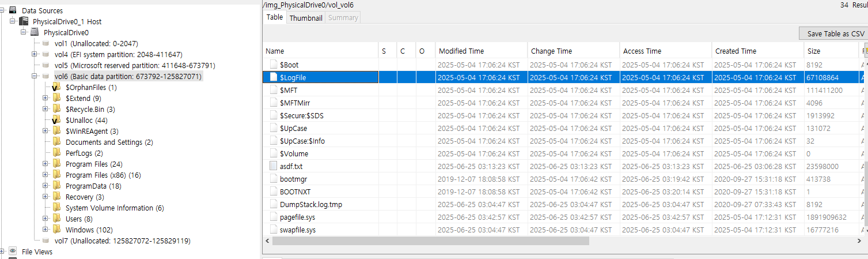Expand the ProgramData folder
The image size is (868, 259).
click(46, 186)
